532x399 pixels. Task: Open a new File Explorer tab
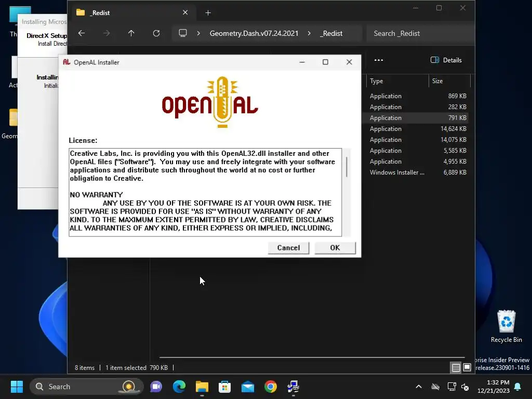click(x=208, y=13)
